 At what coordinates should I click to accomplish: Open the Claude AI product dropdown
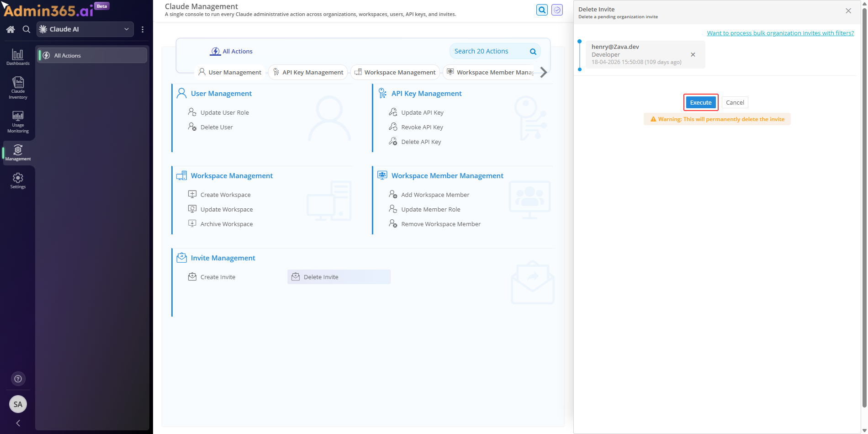[85, 29]
